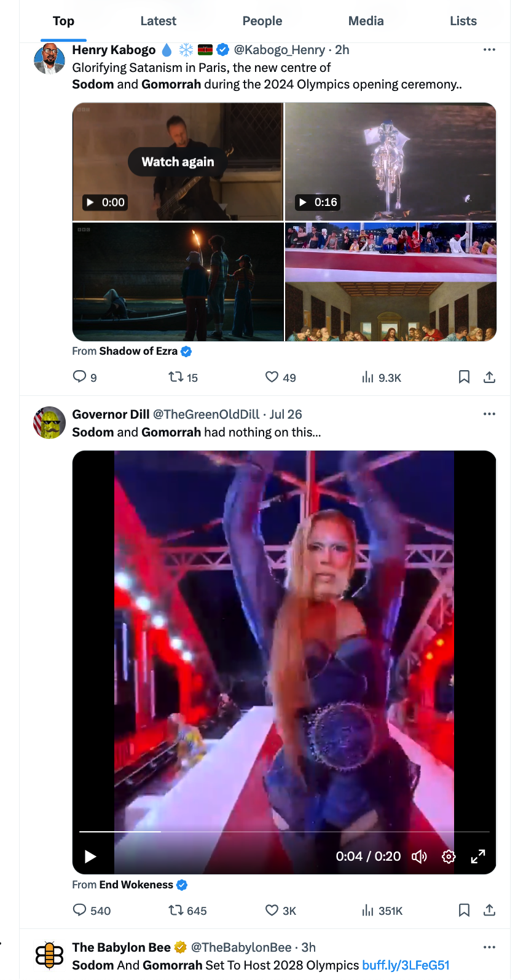Viewport: 526px width, 980px height.
Task: Open more options for Governor Dill's post
Action: click(x=489, y=414)
